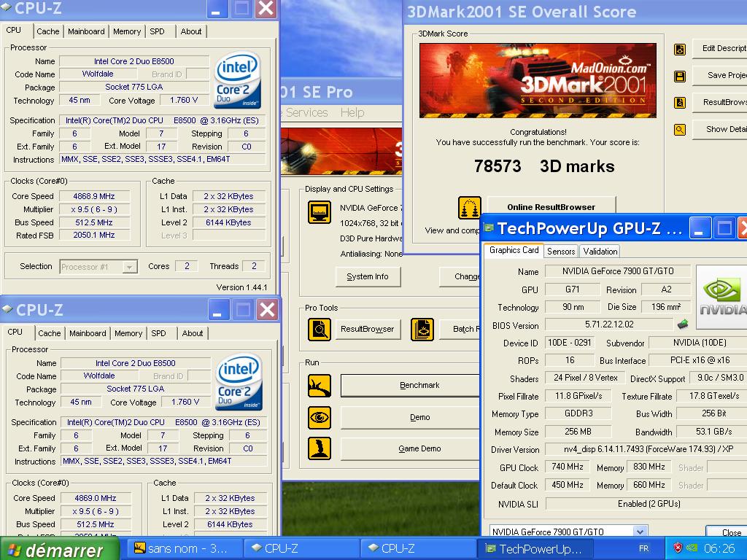The width and height of the screenshot is (747, 560).
Task: Click the monitor icon in Display and CPU Settings
Action: pos(320,212)
